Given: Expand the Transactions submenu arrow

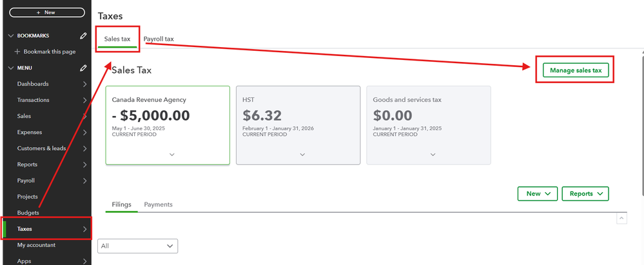Looking at the screenshot, I should point(85,100).
